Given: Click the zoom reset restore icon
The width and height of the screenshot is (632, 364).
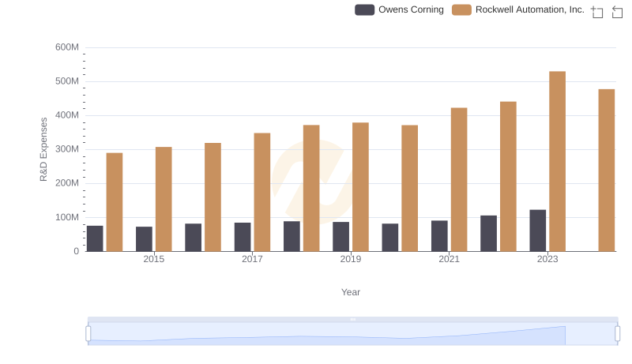Looking at the screenshot, I should tap(617, 12).
